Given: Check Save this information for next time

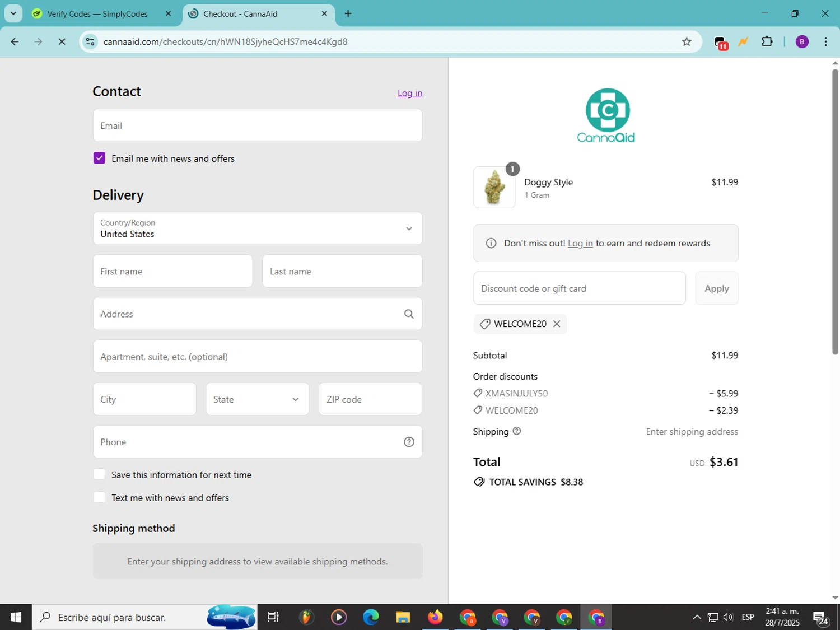Looking at the screenshot, I should click(x=99, y=474).
